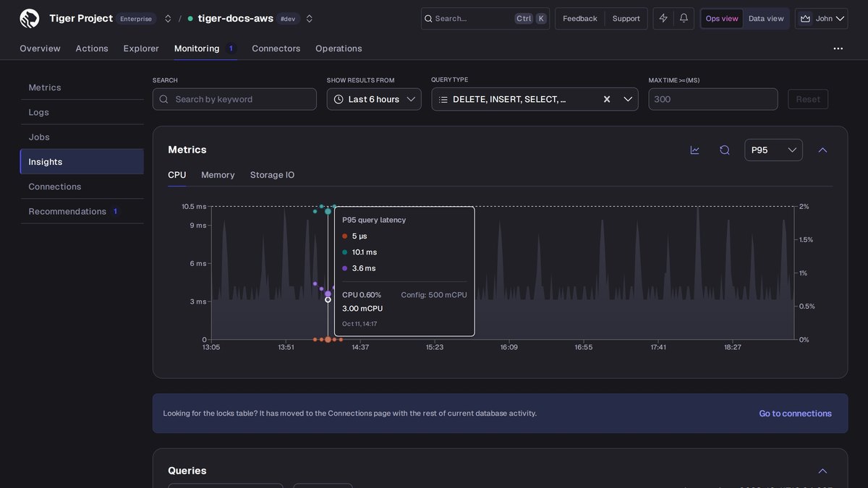Click the Tiger Project name
This screenshot has height=488, width=868.
pos(81,18)
